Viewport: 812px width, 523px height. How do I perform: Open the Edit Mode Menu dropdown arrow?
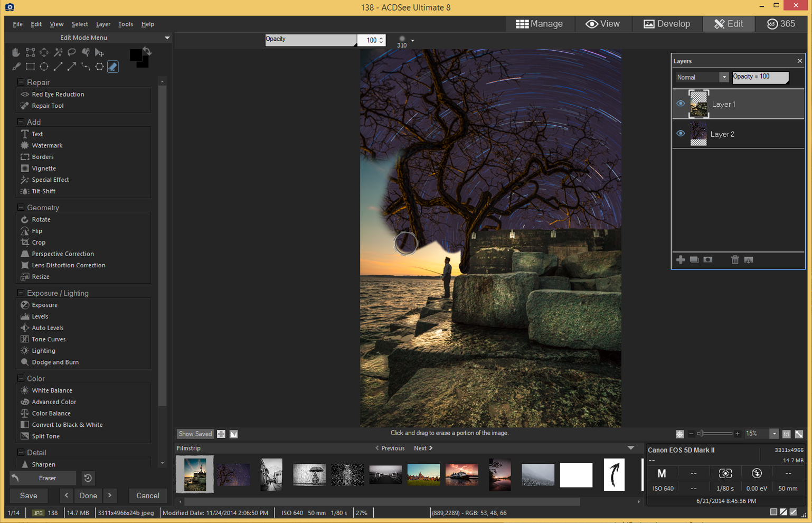(167, 38)
